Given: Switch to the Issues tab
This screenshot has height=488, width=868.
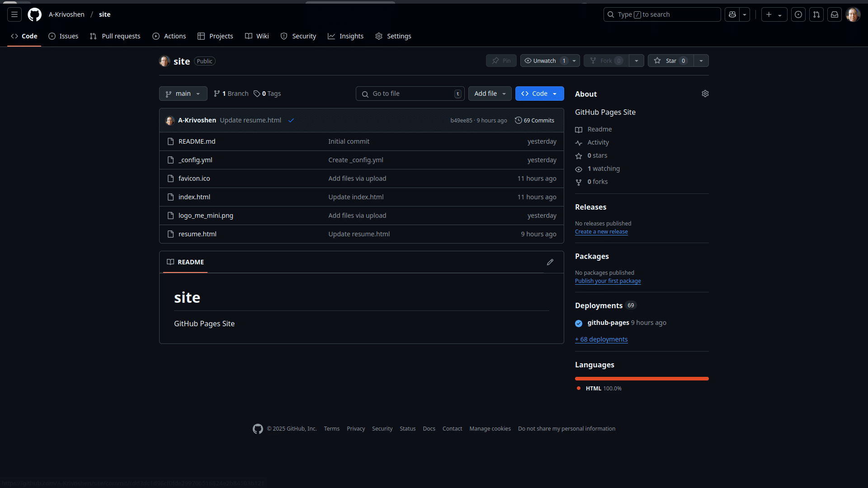Looking at the screenshot, I should click(63, 36).
